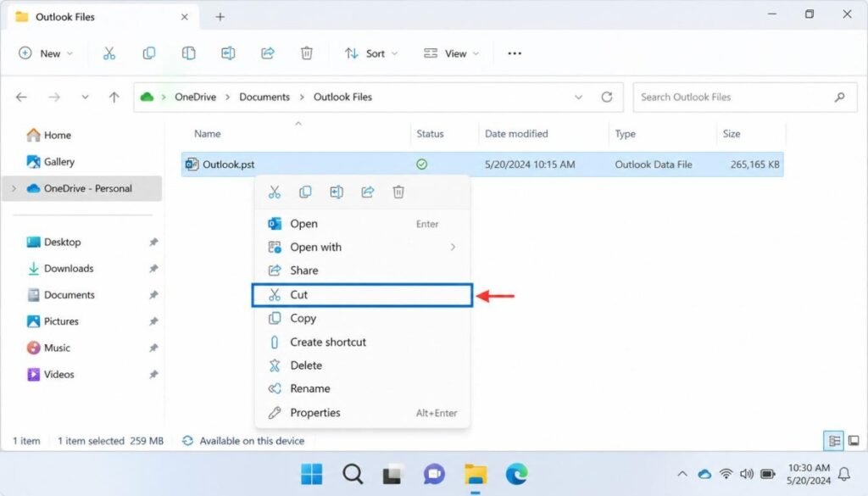Image resolution: width=868 pixels, height=496 pixels.
Task: Click the Delete trash icon in the main toolbar
Action: (307, 53)
